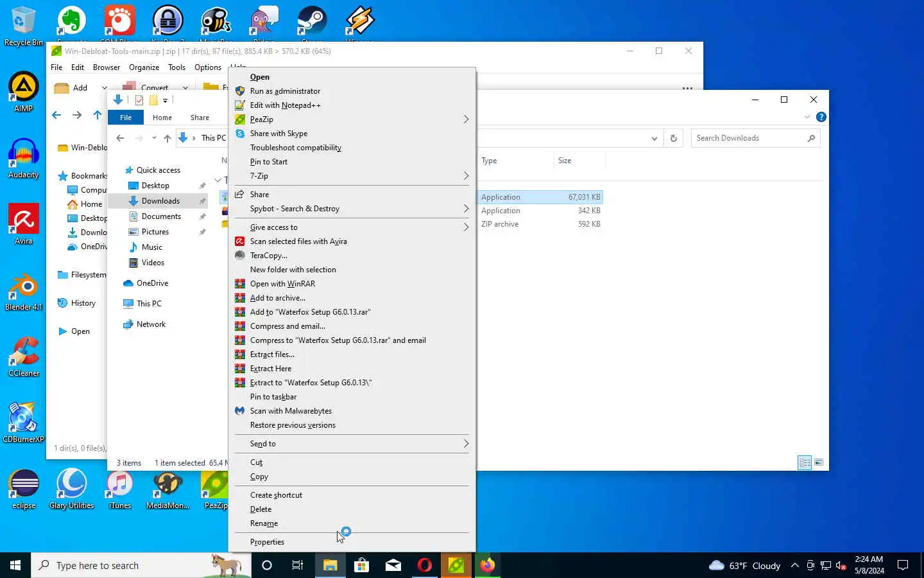Open PeaZip Organize menu

click(x=144, y=67)
